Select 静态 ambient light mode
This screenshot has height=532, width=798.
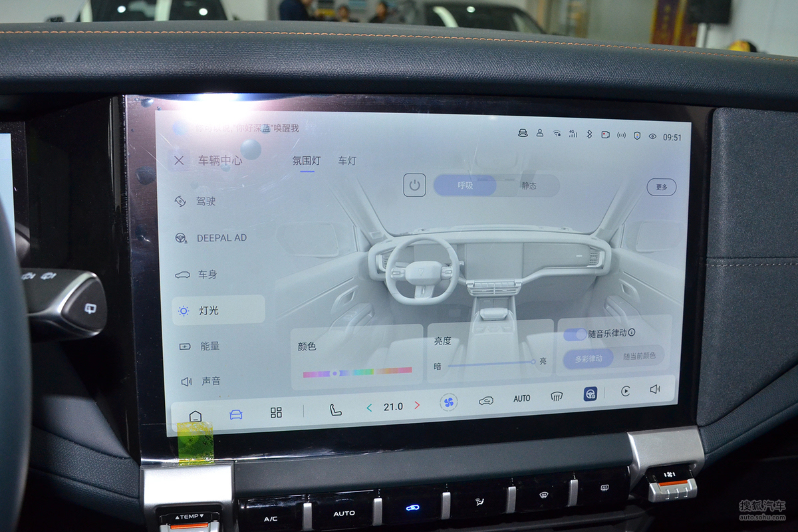tap(529, 186)
